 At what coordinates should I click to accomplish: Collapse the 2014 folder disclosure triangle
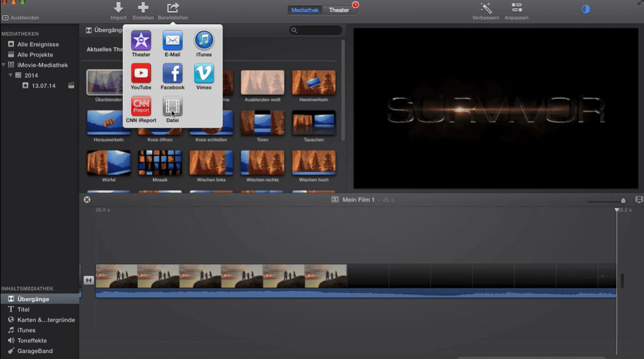[x=11, y=75]
